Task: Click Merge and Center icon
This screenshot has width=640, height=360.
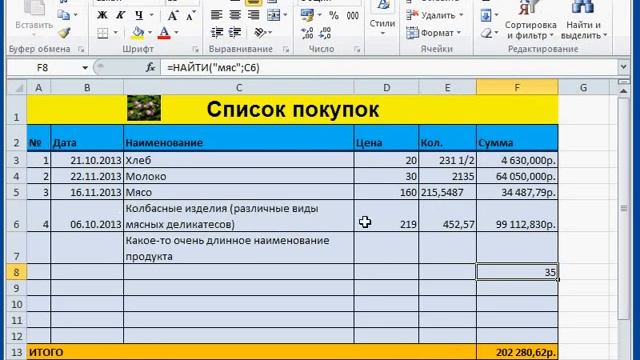Action: (x=273, y=16)
